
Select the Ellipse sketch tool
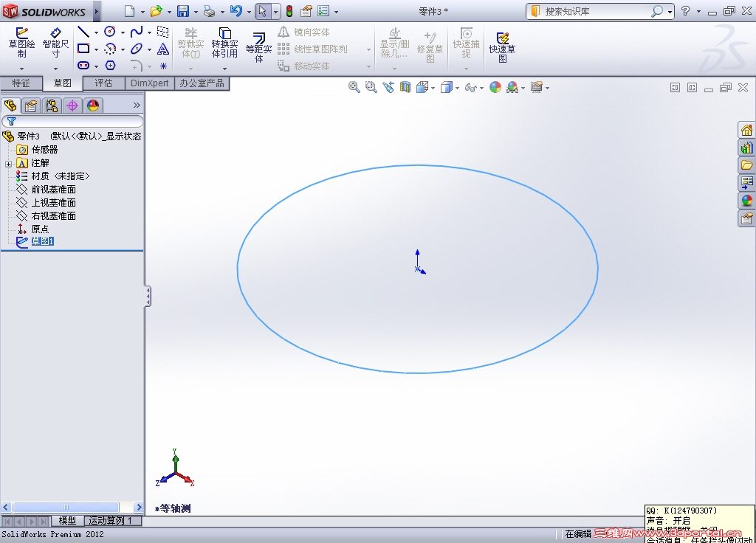[137, 49]
